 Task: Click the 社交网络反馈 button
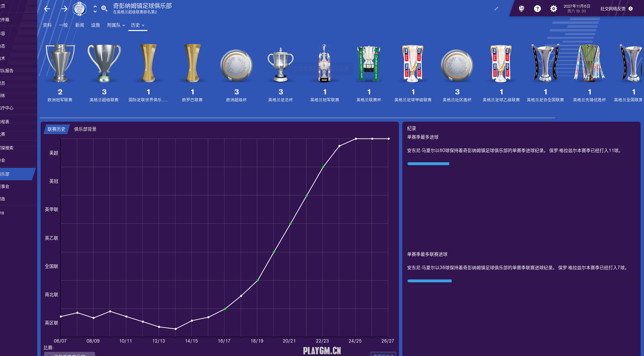click(x=616, y=9)
